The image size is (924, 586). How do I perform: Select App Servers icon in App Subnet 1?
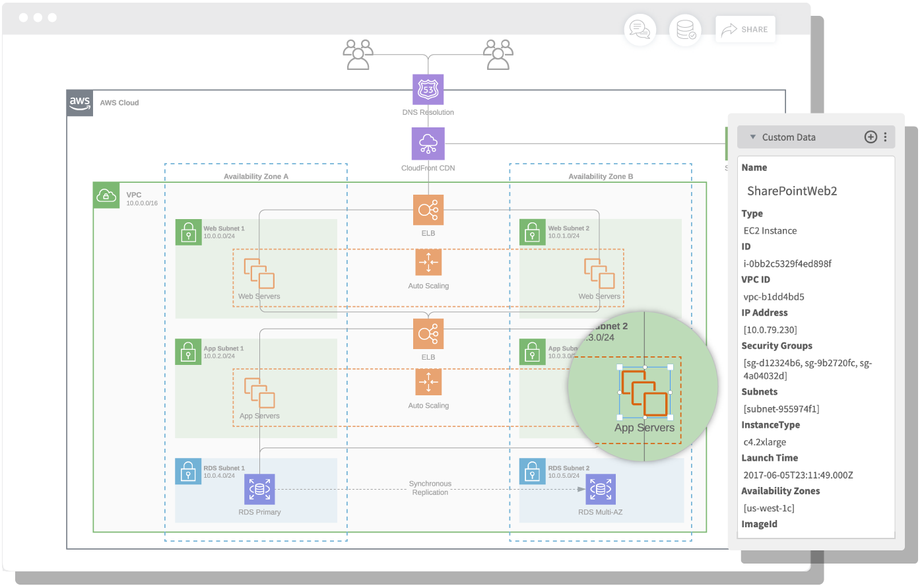point(259,393)
